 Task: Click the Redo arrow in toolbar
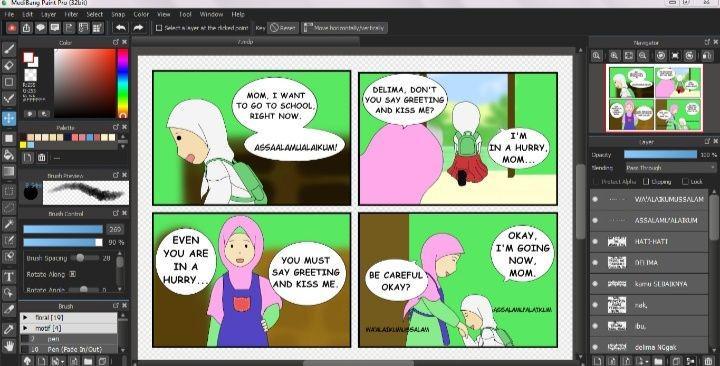(138, 28)
